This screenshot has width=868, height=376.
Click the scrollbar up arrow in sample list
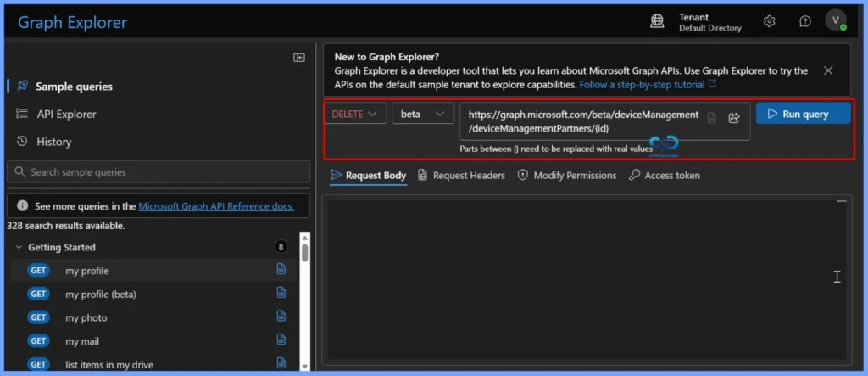tap(304, 238)
